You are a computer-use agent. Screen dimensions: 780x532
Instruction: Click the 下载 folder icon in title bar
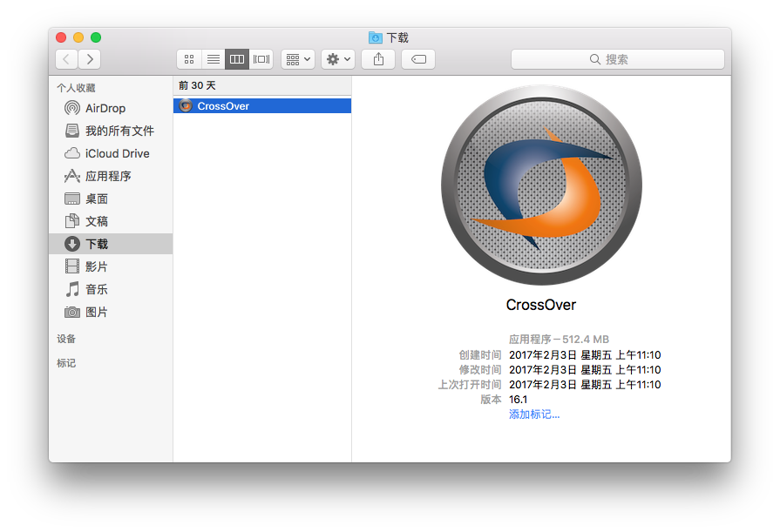[375, 37]
